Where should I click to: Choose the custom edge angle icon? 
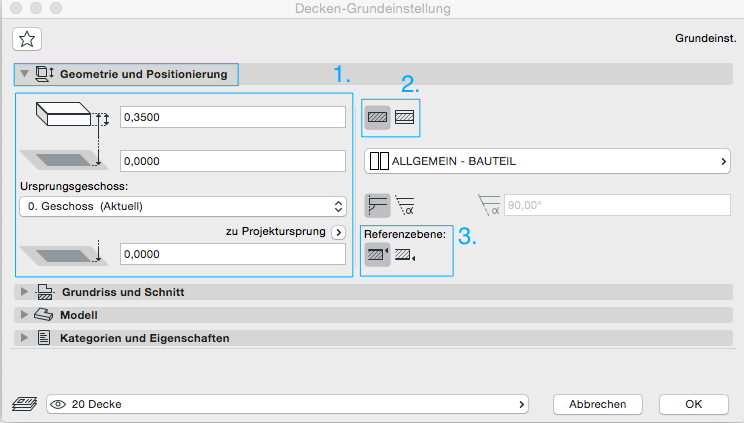click(x=405, y=205)
